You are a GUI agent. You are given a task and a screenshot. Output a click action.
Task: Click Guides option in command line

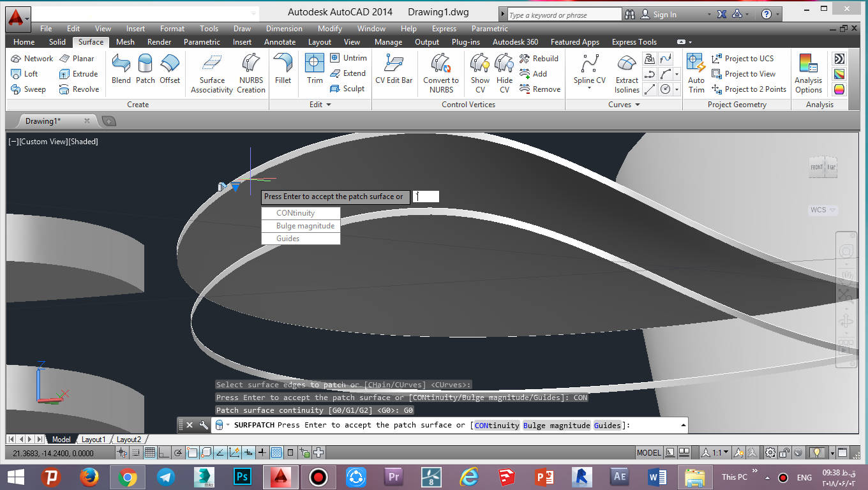[x=608, y=425]
